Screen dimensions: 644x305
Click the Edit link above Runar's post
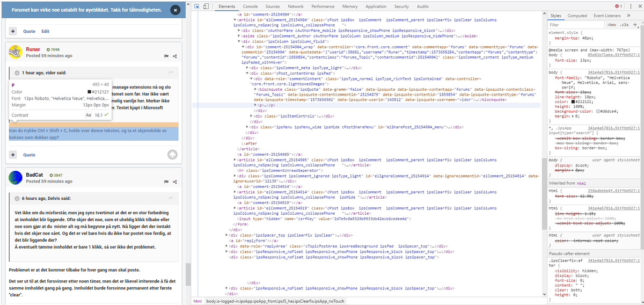coord(46,31)
